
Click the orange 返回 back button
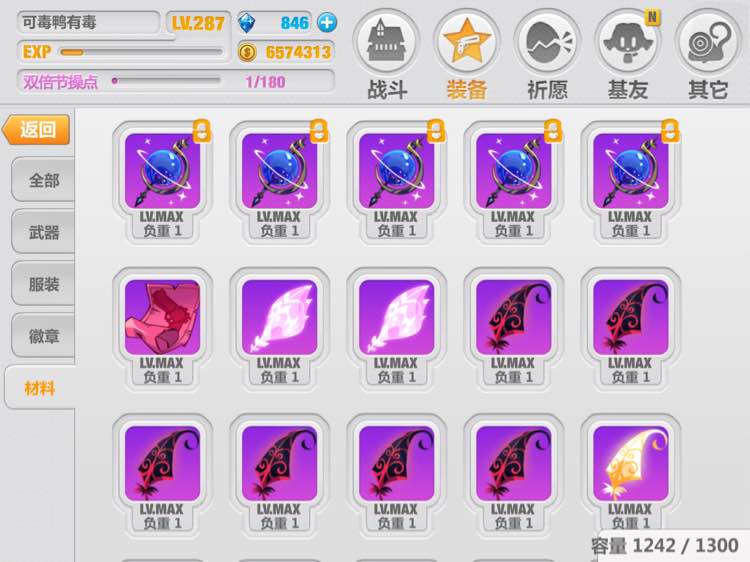[37, 129]
